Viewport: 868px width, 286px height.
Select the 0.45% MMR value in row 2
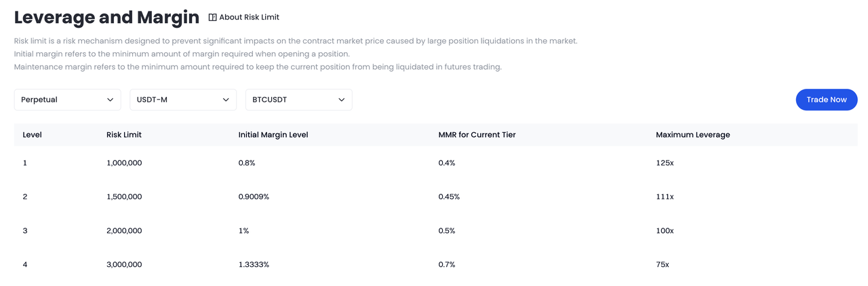point(449,197)
